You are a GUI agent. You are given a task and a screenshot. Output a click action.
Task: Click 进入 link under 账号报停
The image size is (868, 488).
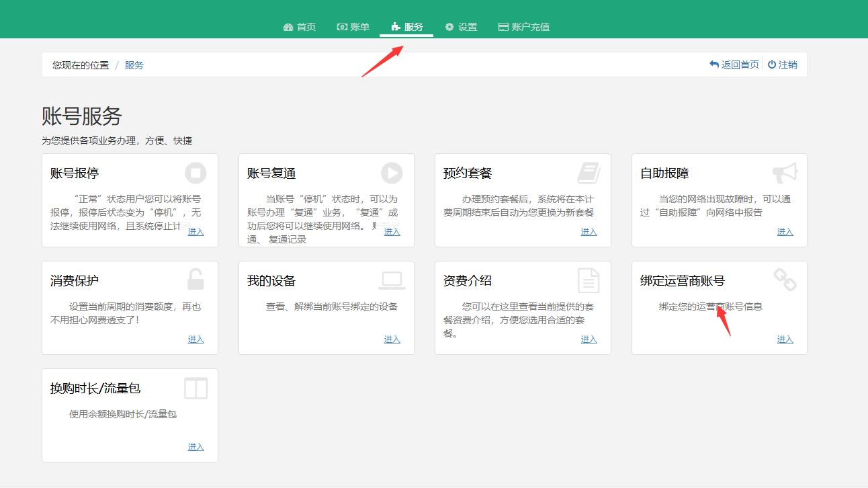point(196,232)
